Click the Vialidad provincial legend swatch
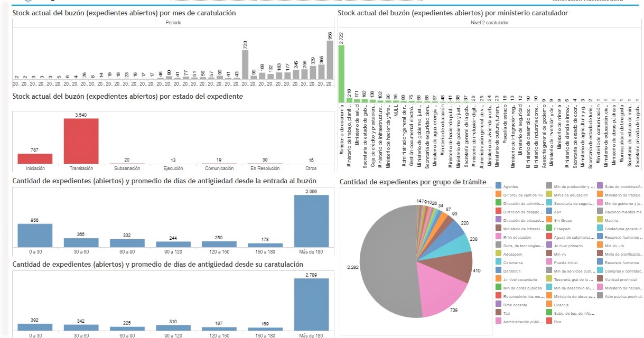This screenshot has height=338, width=644. [x=601, y=279]
